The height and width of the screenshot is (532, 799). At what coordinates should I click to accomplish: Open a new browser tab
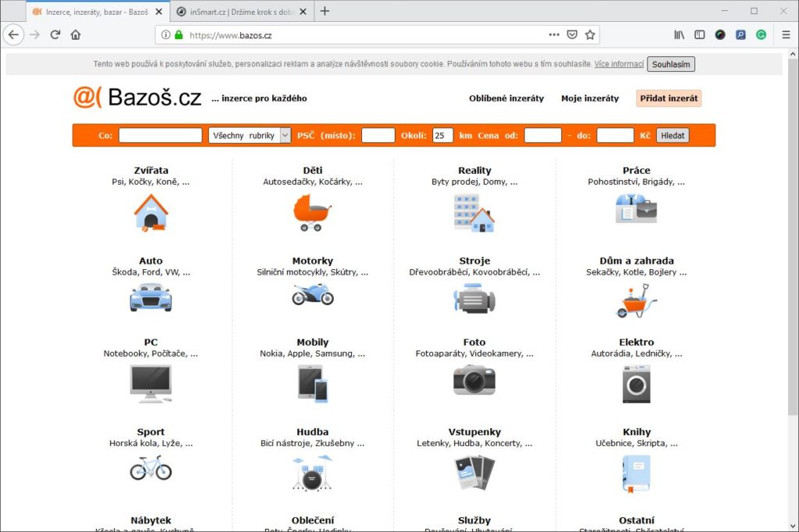click(x=325, y=11)
